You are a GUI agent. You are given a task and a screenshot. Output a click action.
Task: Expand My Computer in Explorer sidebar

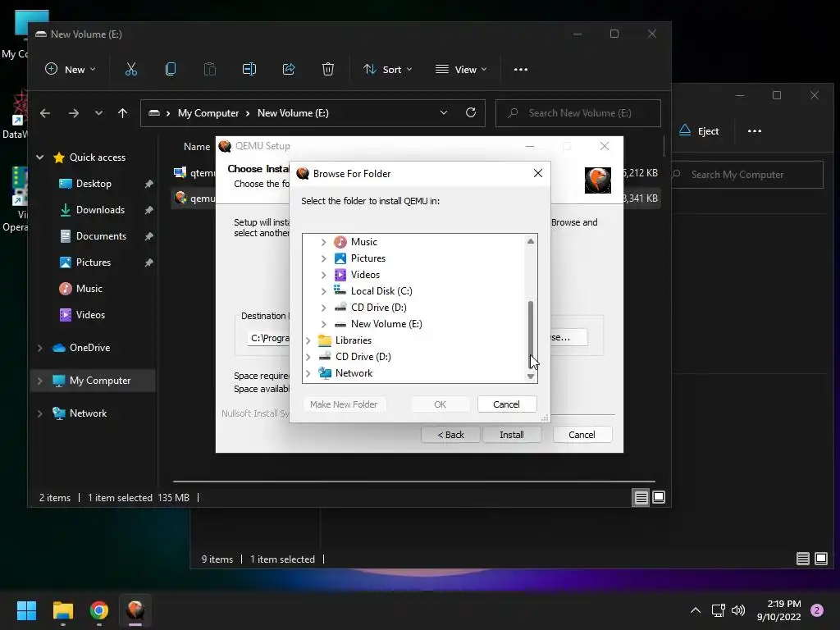39,381
